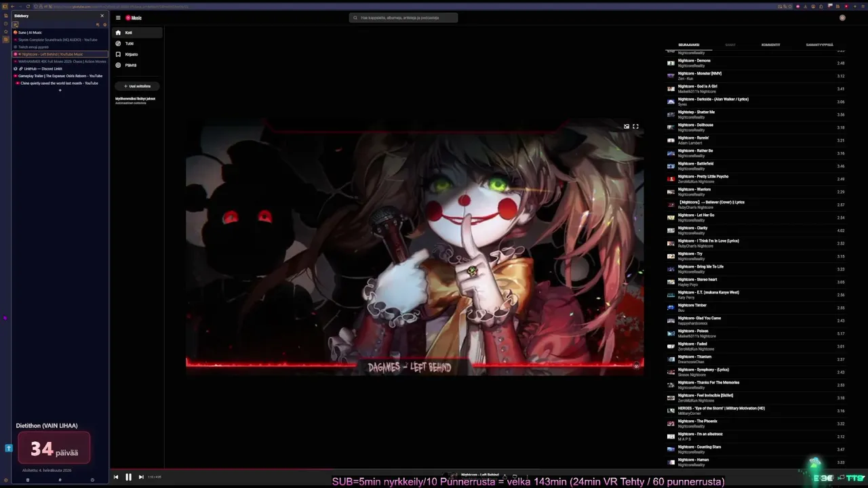Switch to the Samantyyppisiä tab
Screen dimensions: 868x488
[819, 45]
